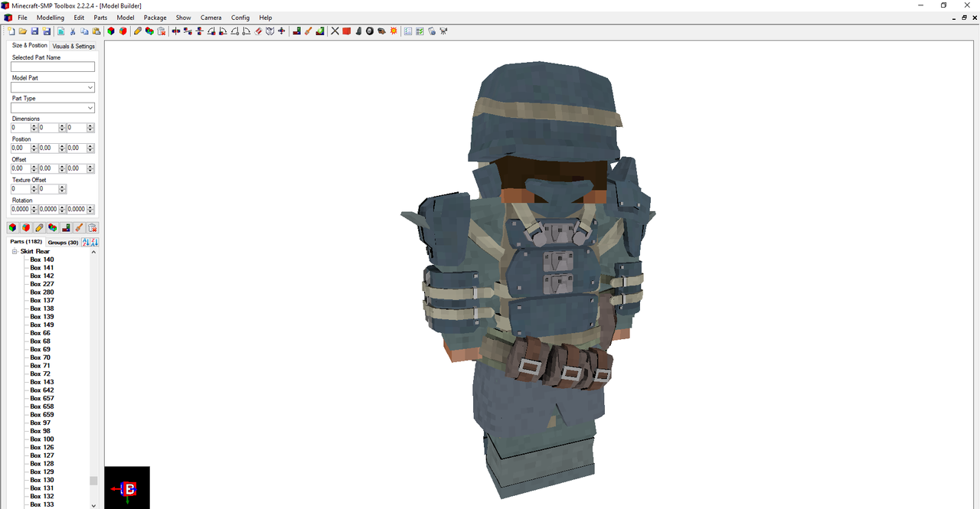Click the New file icon in top toolbar
This screenshot has width=980, height=509.
click(x=11, y=31)
